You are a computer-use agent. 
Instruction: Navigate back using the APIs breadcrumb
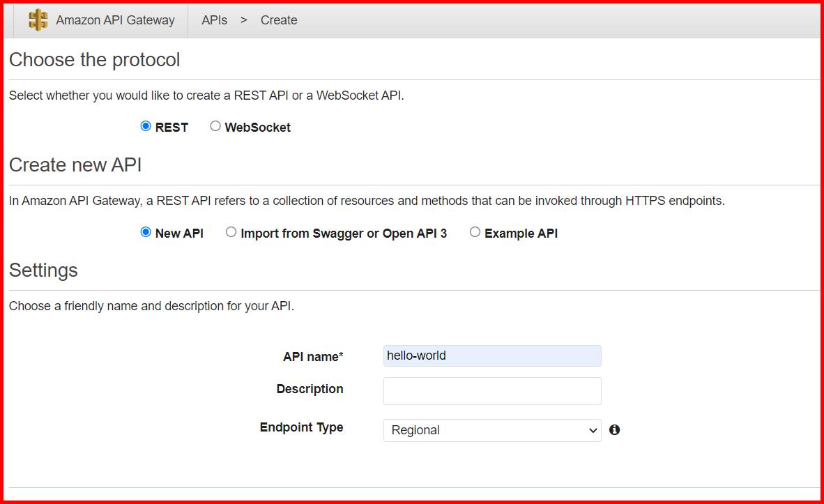pos(213,20)
